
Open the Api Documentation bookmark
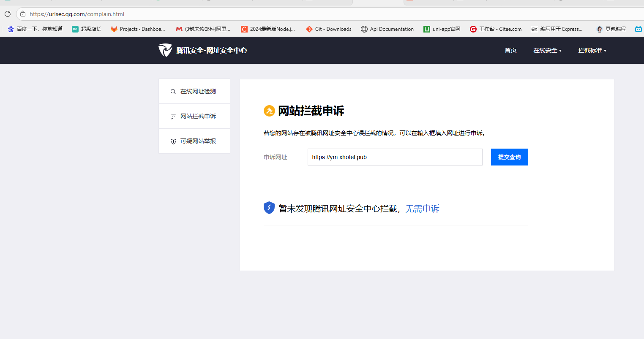point(387,29)
